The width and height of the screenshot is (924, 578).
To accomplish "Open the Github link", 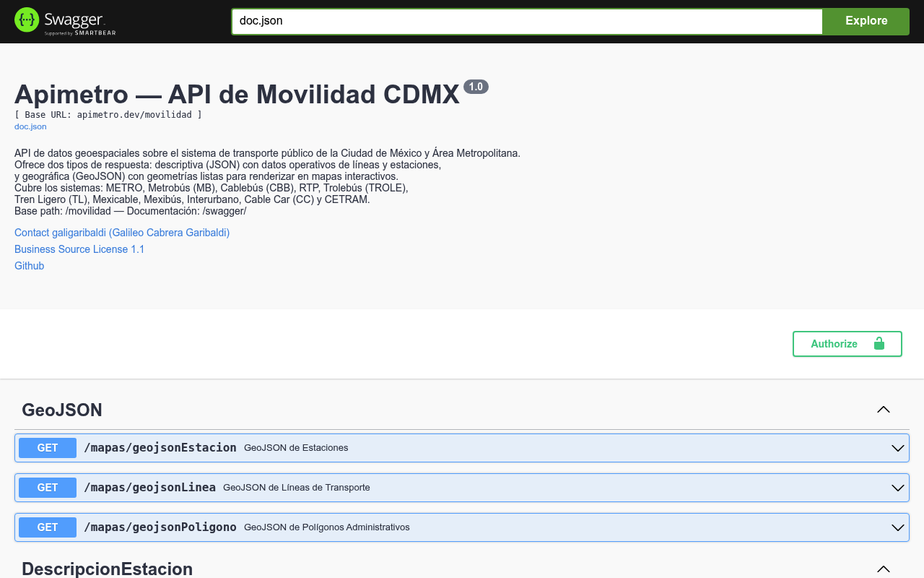I will [30, 266].
